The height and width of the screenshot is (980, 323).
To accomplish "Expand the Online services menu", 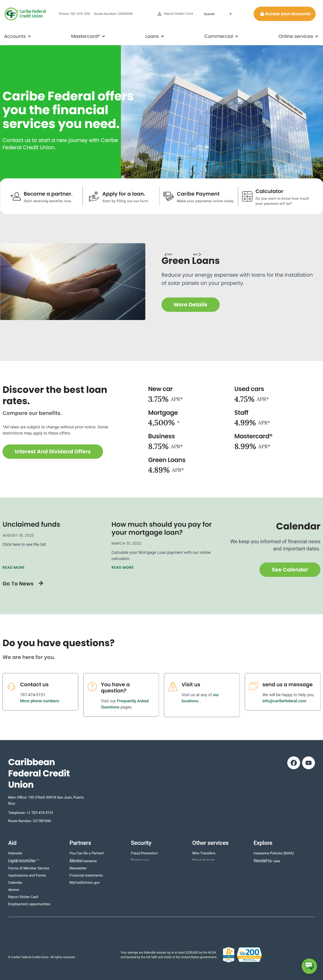I will pyautogui.click(x=297, y=37).
